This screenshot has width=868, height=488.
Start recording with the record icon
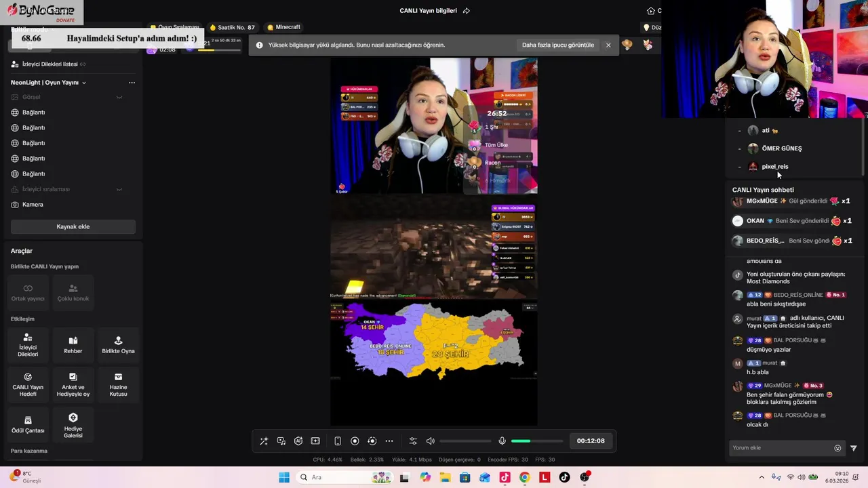355,441
